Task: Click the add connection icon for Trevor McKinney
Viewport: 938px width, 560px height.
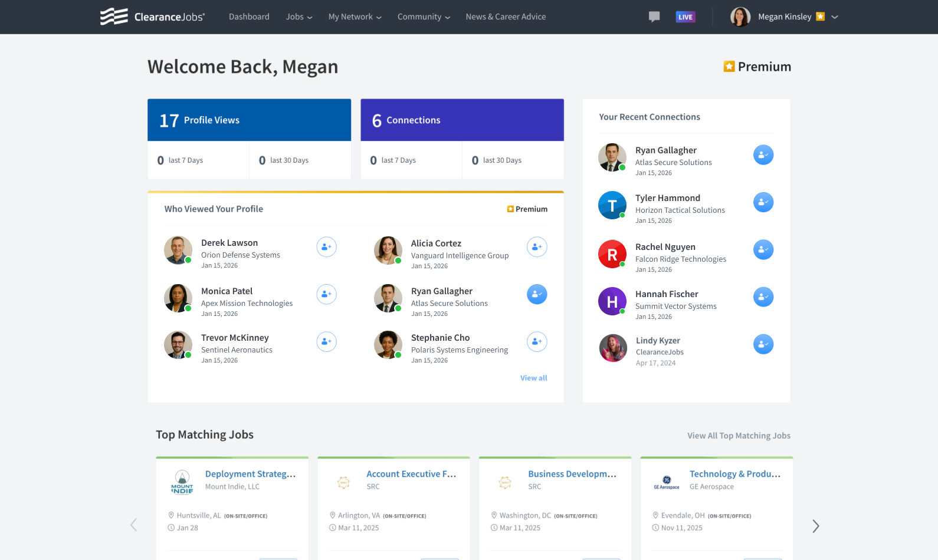Action: coord(327,341)
